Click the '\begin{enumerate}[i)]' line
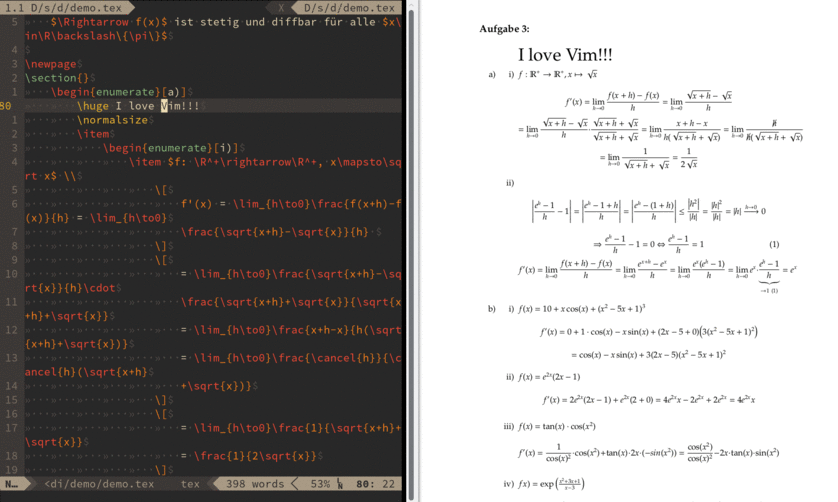Viewport: 838px width, 502px height. pos(171,148)
